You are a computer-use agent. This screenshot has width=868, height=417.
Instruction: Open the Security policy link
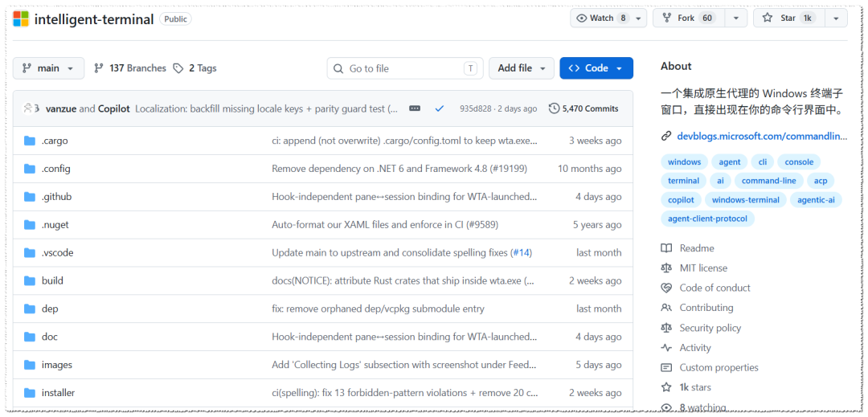click(x=710, y=328)
